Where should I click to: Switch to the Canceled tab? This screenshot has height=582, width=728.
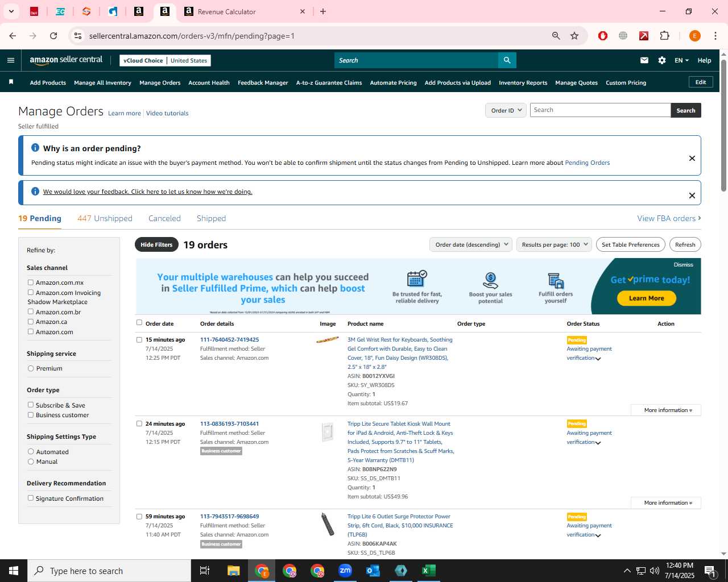click(x=164, y=218)
